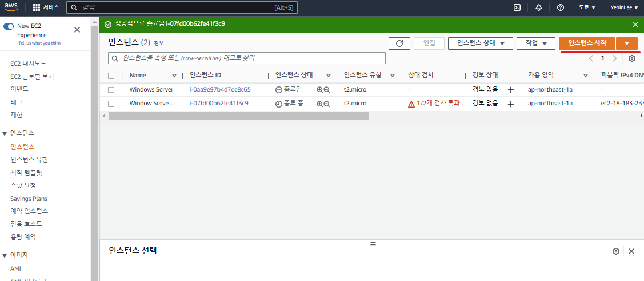Screen dimensions: 644x281
Task: Go to next page arrow
Action: [x=614, y=58]
